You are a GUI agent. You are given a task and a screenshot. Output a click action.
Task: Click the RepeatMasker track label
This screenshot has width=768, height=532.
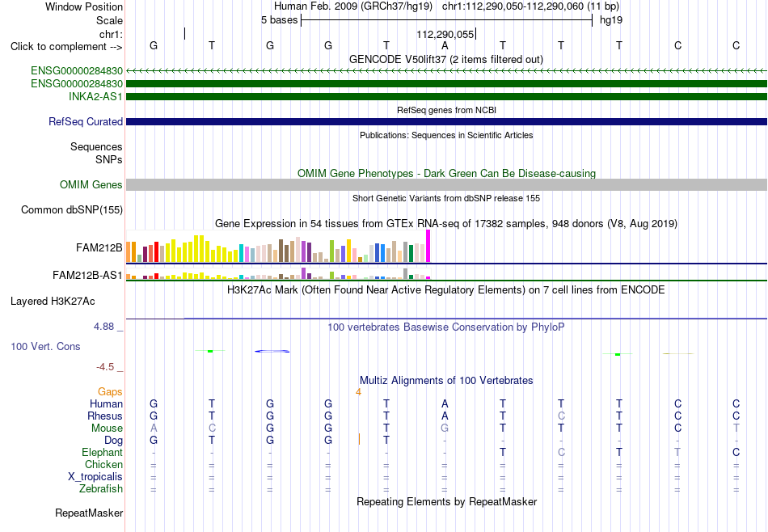click(x=89, y=513)
